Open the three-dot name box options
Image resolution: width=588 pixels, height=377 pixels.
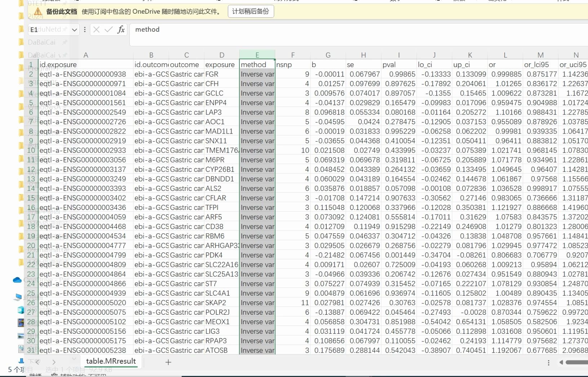tap(85, 30)
